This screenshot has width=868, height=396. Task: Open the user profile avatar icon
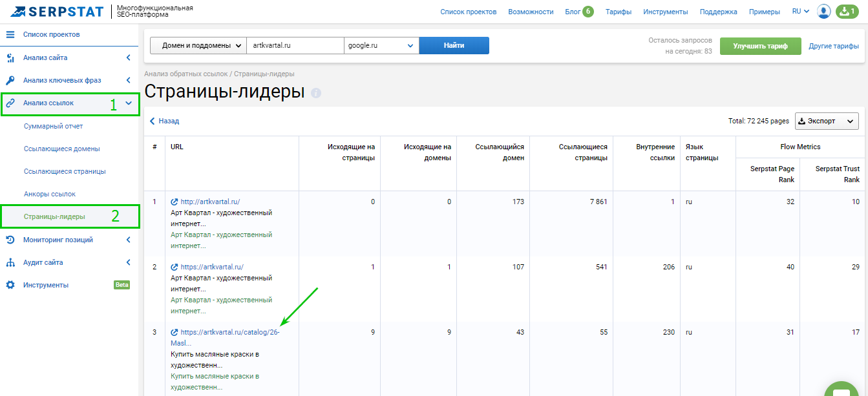[823, 11]
